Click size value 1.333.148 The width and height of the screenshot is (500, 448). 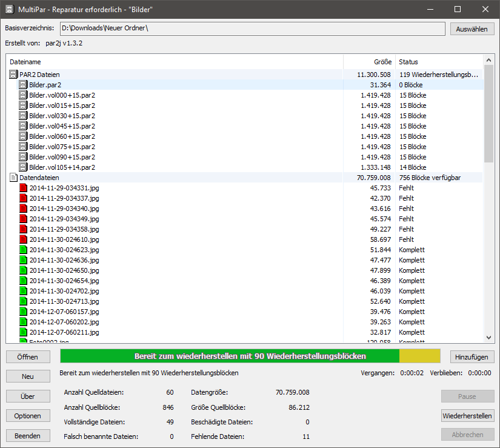pos(376,167)
